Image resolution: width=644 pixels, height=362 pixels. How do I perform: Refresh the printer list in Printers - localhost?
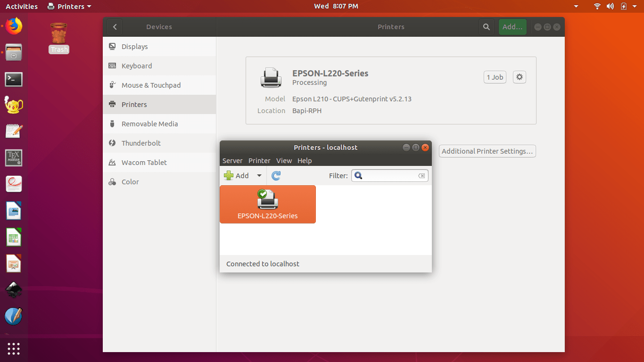pyautogui.click(x=276, y=176)
